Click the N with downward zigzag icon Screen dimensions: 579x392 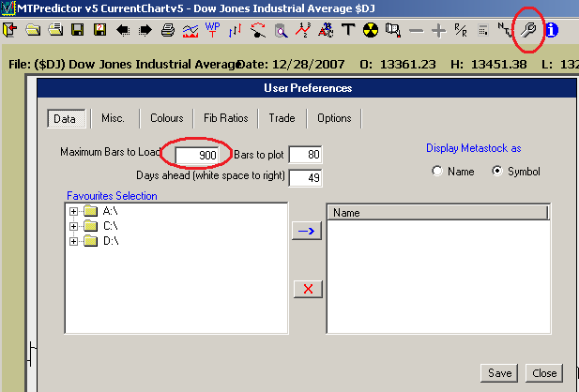point(505,30)
